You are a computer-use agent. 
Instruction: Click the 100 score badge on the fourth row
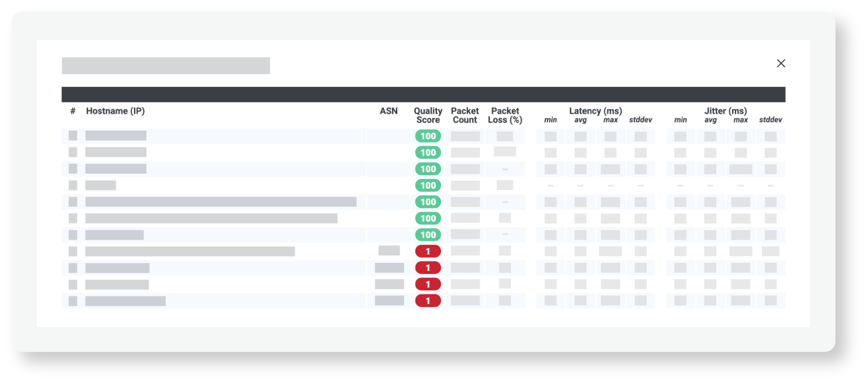[x=428, y=185]
